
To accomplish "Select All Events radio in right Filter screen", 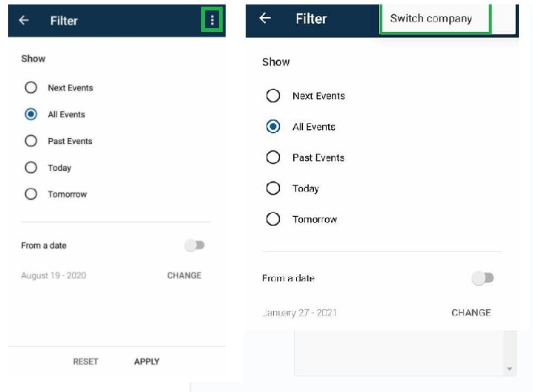I will [x=273, y=126].
